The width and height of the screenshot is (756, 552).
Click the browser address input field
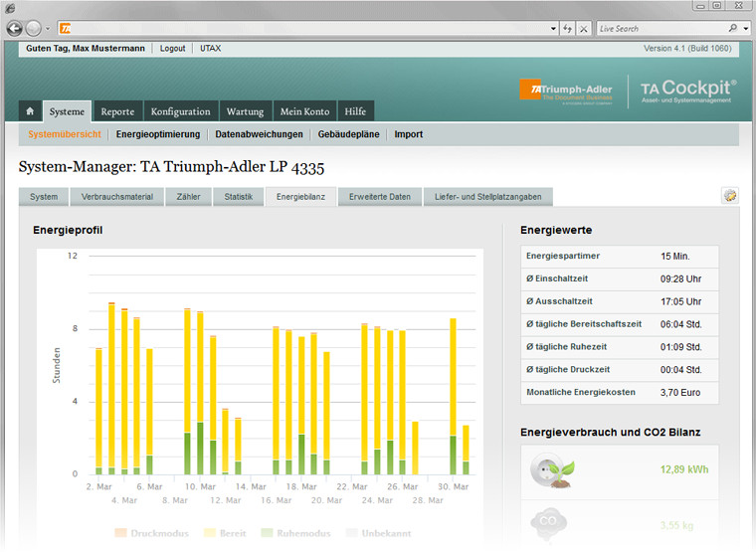click(308, 29)
